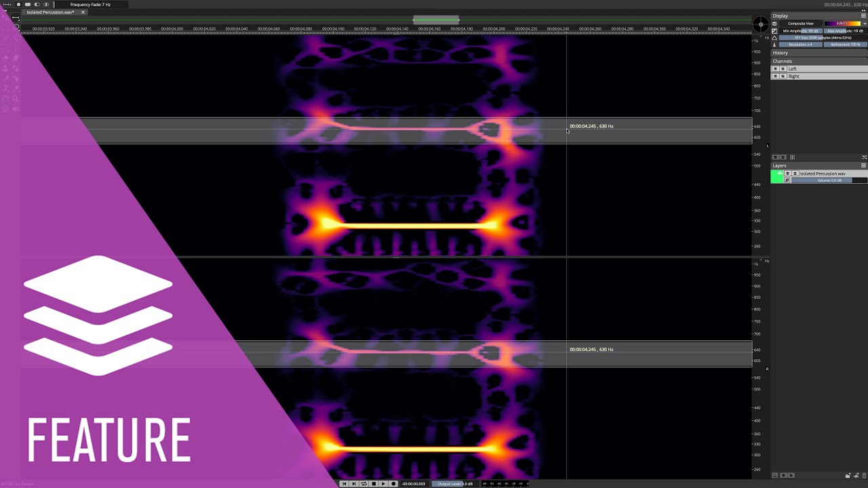Screen dimensions: 868x488
Task: Select the fourth intersect selection mode icon
Action: 46,5
